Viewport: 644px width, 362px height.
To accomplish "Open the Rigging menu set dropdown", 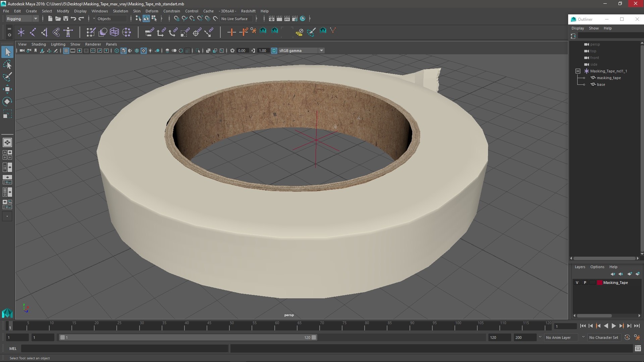I will (x=22, y=19).
